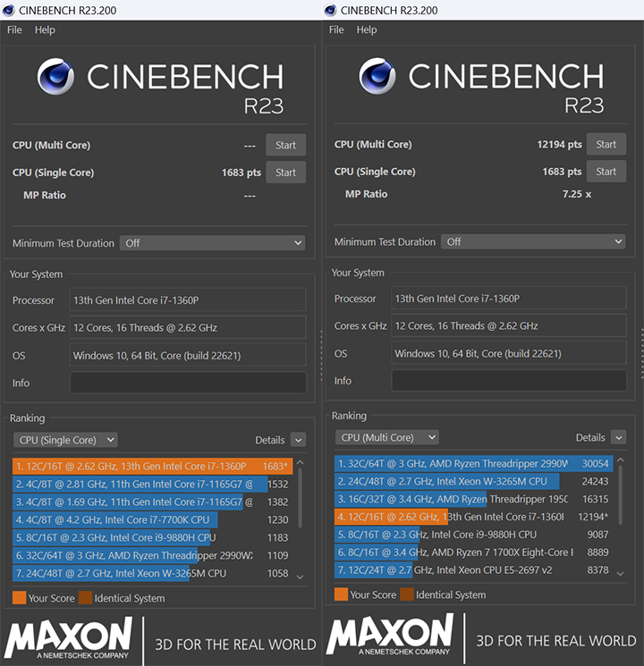
Task: Open Minimum Test Duration dropdown in left window
Action: coord(214,243)
